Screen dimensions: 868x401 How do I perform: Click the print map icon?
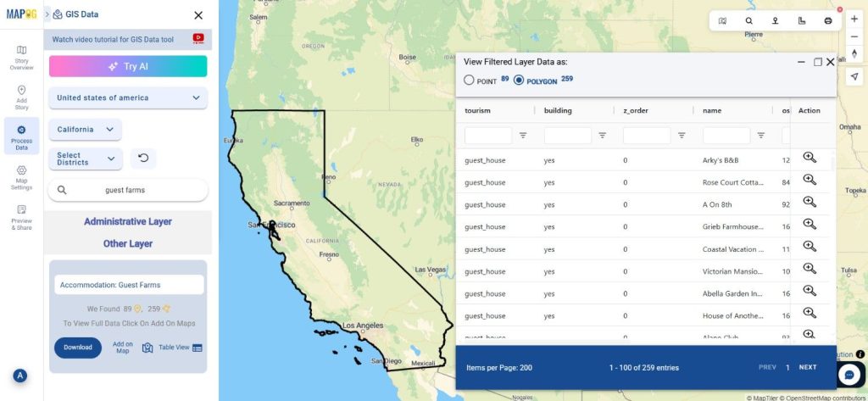[x=828, y=20]
